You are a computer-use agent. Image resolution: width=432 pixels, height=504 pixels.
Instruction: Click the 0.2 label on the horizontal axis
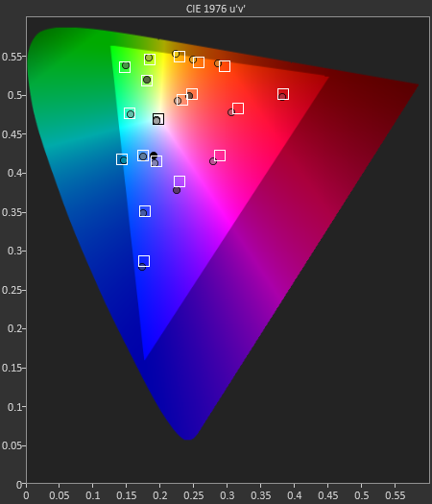[160, 495]
